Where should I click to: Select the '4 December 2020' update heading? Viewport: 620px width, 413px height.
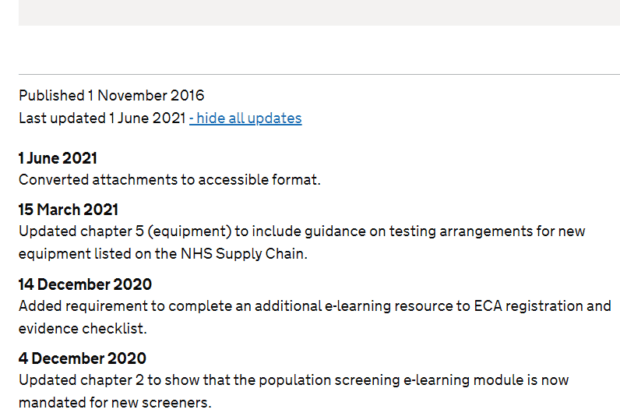tap(82, 358)
